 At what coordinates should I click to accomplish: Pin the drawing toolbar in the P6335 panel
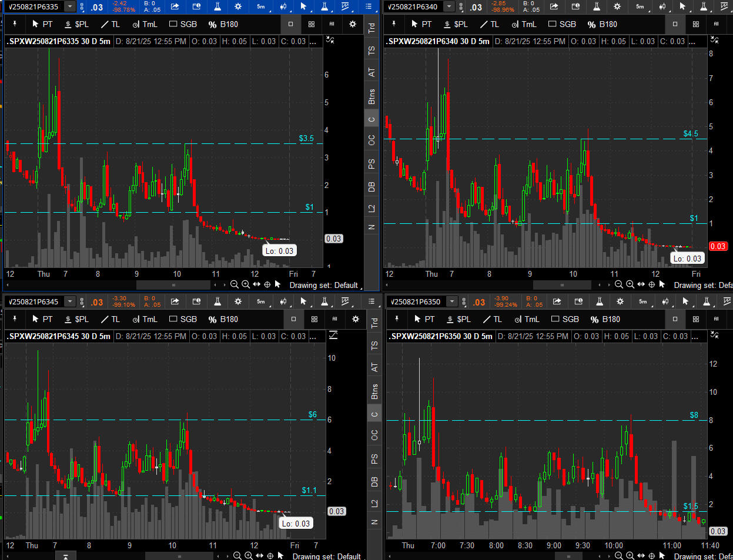point(14,24)
